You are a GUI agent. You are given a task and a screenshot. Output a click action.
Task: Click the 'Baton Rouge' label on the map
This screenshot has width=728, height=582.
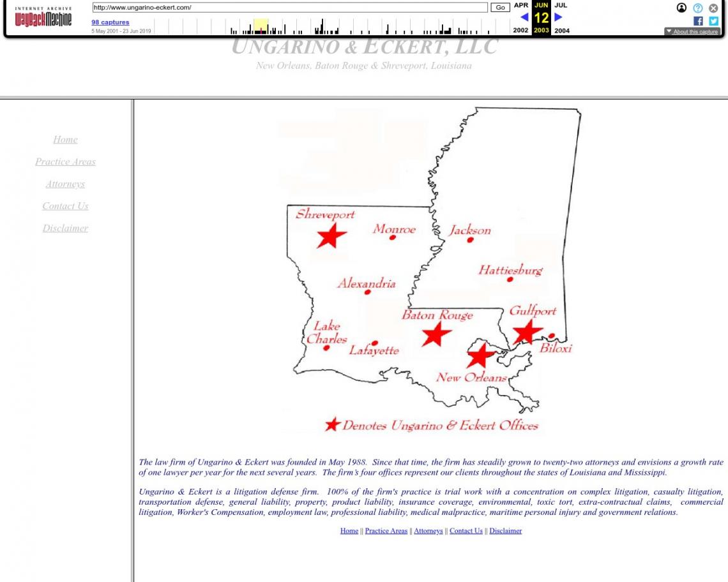tap(437, 315)
